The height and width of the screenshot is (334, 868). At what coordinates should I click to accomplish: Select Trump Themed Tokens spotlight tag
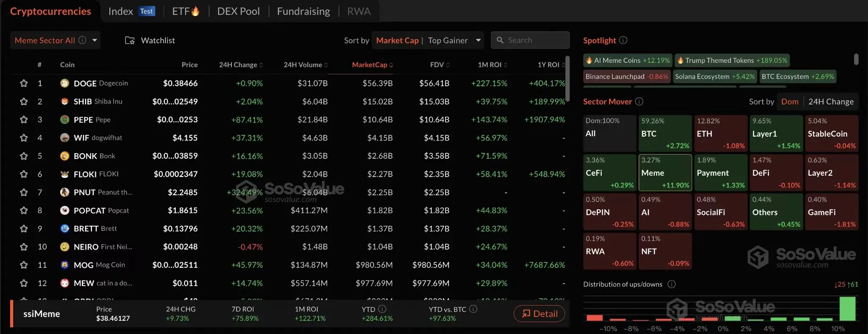click(732, 60)
